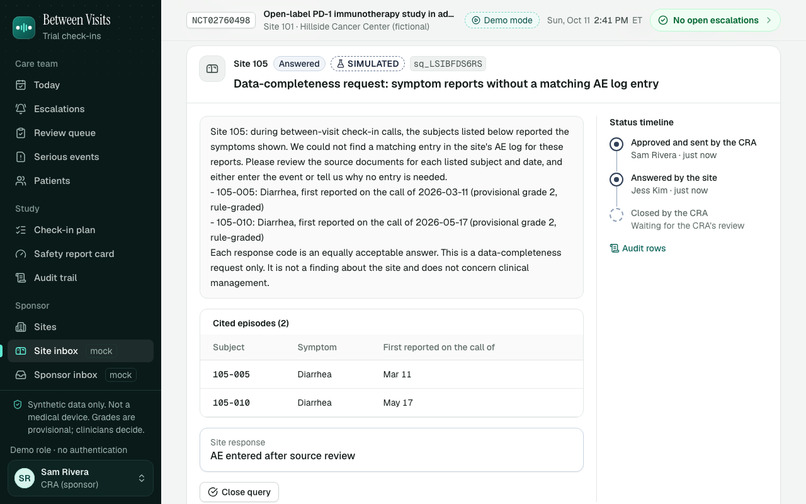
Task: Click the query header panel icon
Action: [212, 69]
